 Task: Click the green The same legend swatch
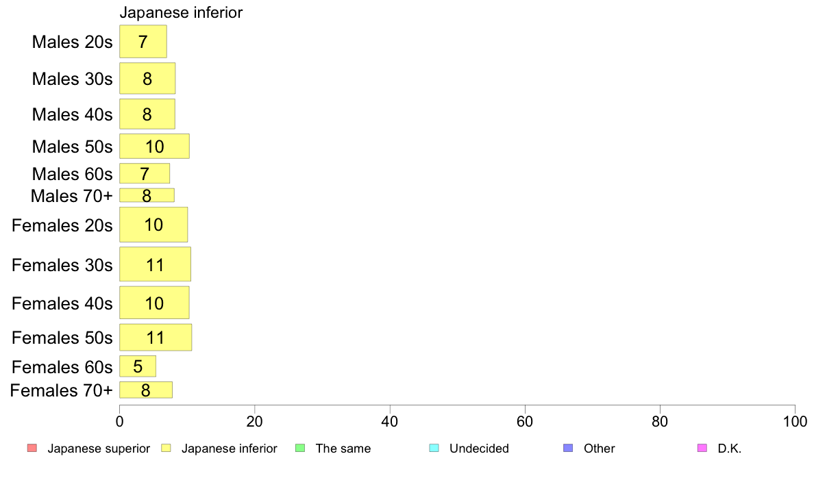[300, 448]
